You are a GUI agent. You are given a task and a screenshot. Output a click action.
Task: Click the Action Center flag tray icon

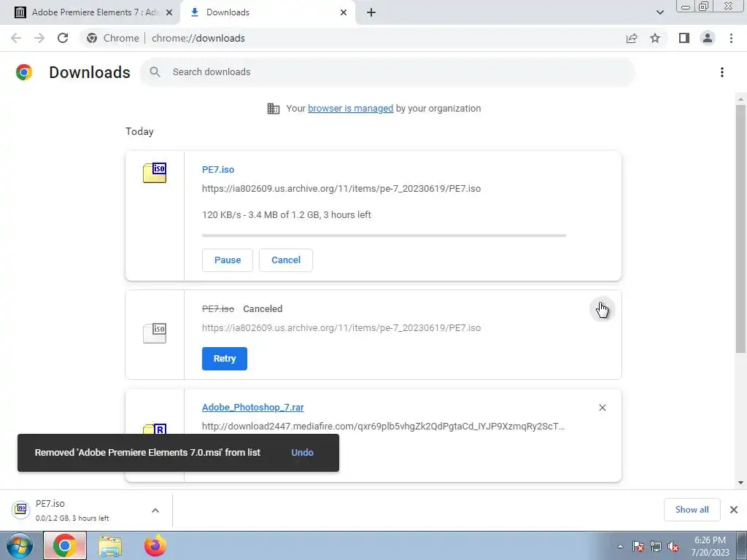coord(638,546)
